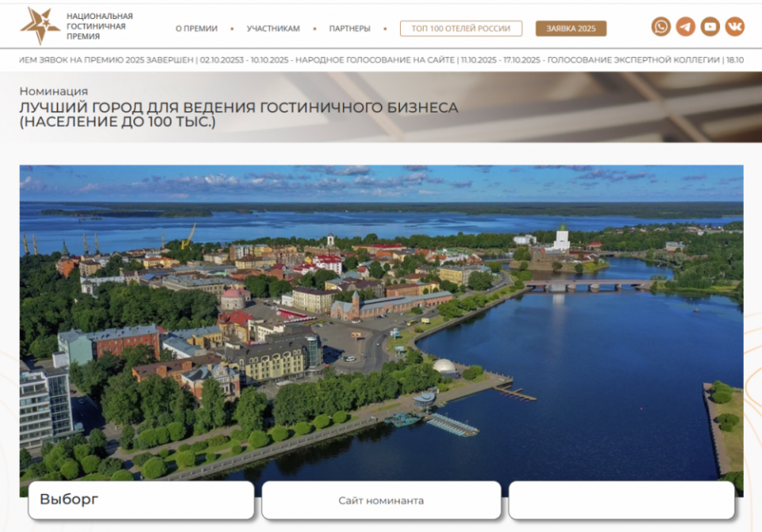Image resolution: width=762 pixels, height=532 pixels.
Task: Open the WhatsApp contact icon
Action: (x=661, y=27)
